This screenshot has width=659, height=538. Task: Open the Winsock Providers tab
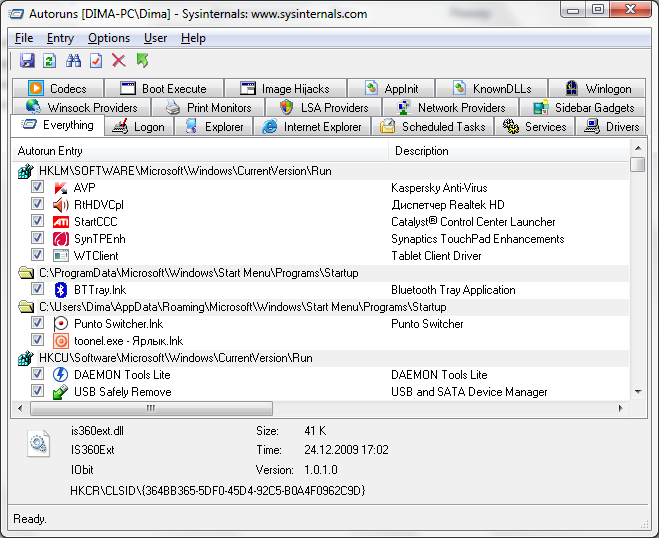coord(82,108)
